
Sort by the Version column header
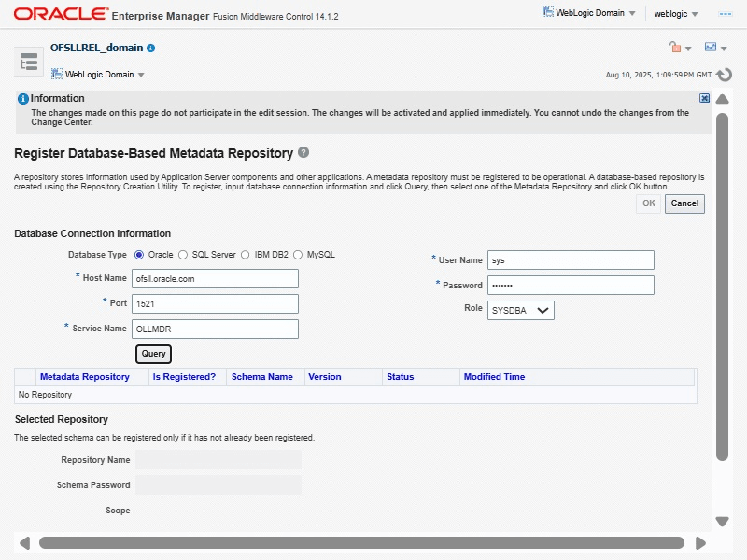pos(324,377)
